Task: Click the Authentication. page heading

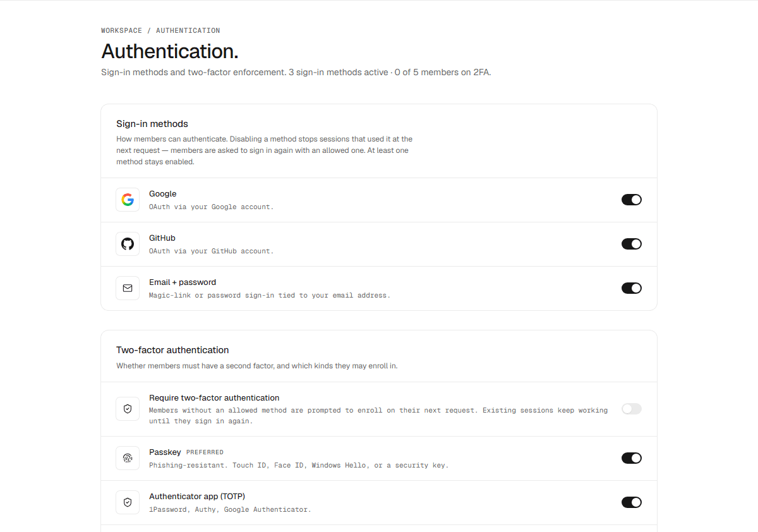Action: click(170, 51)
